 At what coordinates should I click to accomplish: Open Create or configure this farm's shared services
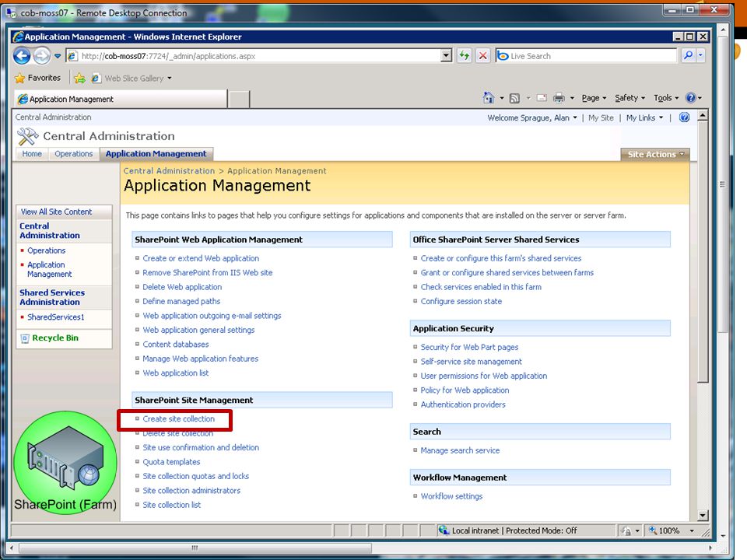pyautogui.click(x=500, y=258)
